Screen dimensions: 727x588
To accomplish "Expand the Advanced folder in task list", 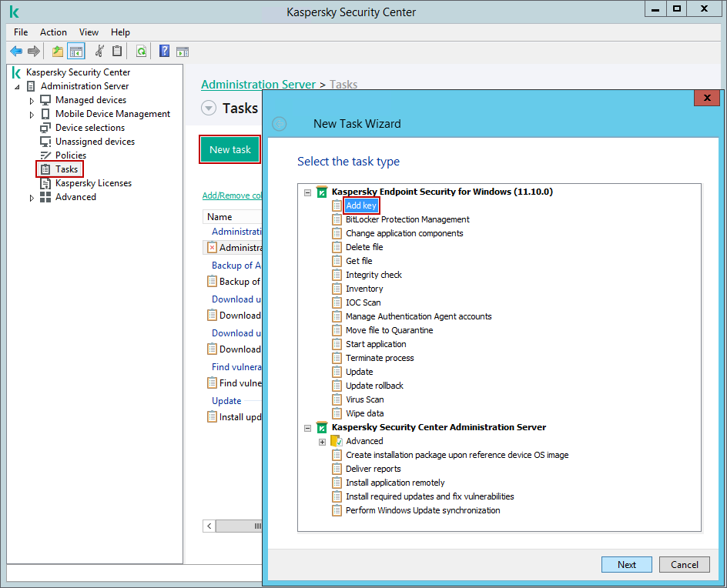I will [x=322, y=442].
